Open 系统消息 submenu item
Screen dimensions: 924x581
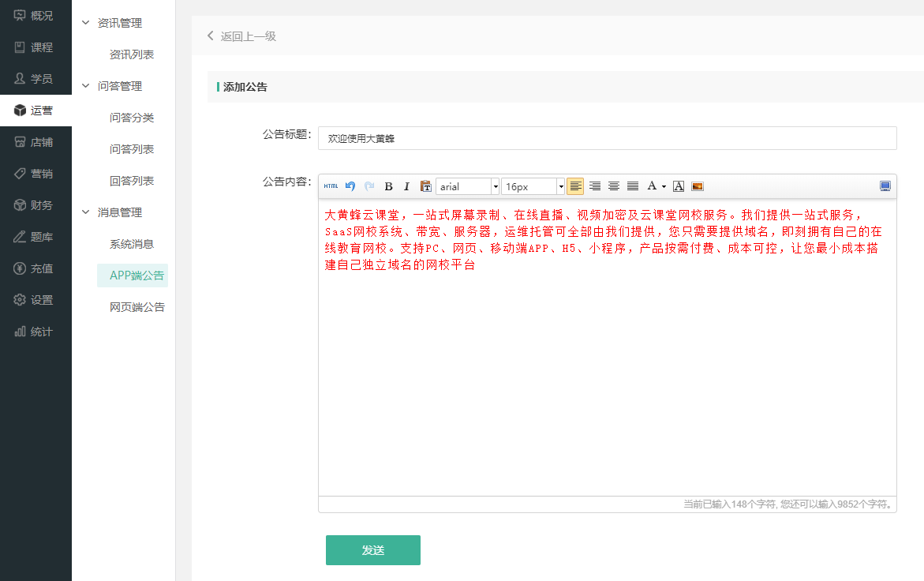[x=132, y=244]
